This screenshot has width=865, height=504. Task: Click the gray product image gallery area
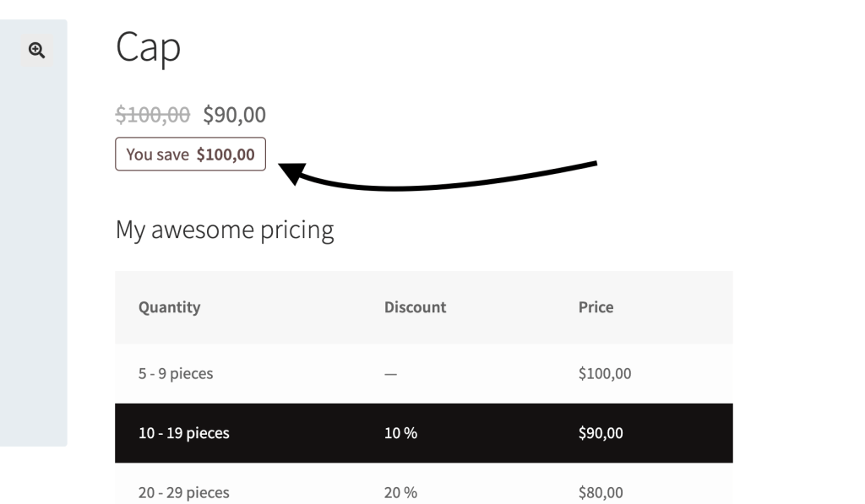coord(34,253)
